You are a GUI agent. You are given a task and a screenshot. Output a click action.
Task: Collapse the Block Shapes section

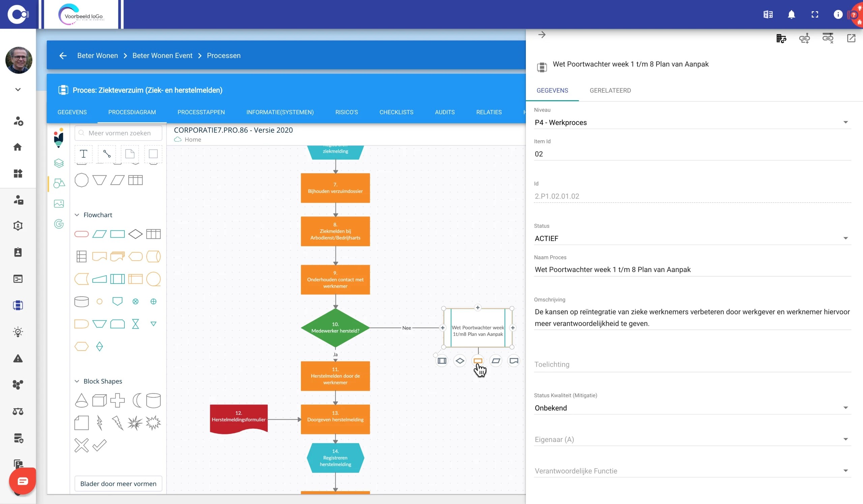pyautogui.click(x=77, y=381)
